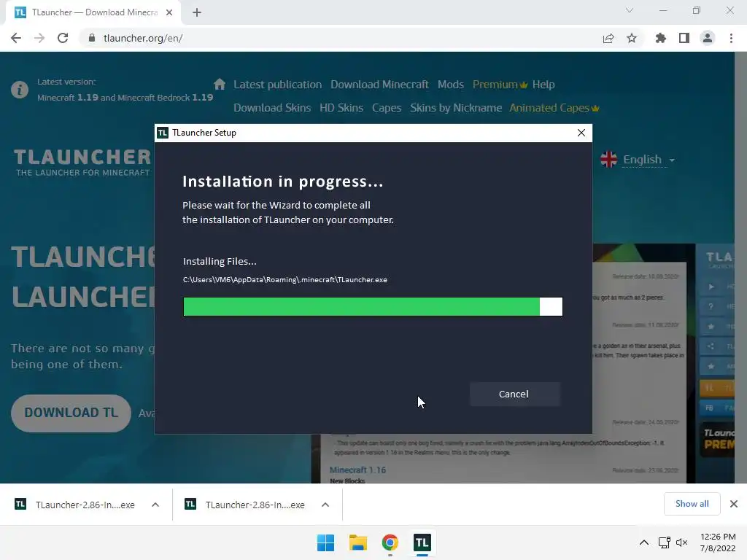Viewport: 747px width, 560px height.
Task: Open Animated Capes link
Action: [x=554, y=108]
